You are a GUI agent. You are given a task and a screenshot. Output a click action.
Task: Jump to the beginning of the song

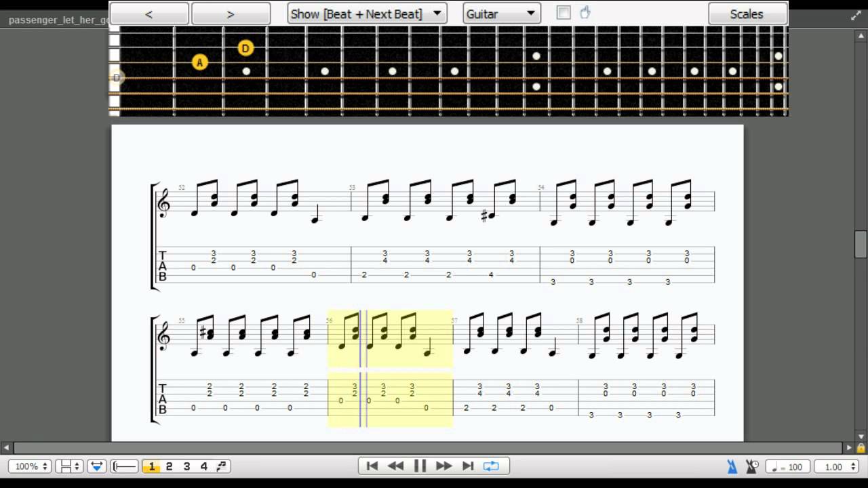coord(372,466)
